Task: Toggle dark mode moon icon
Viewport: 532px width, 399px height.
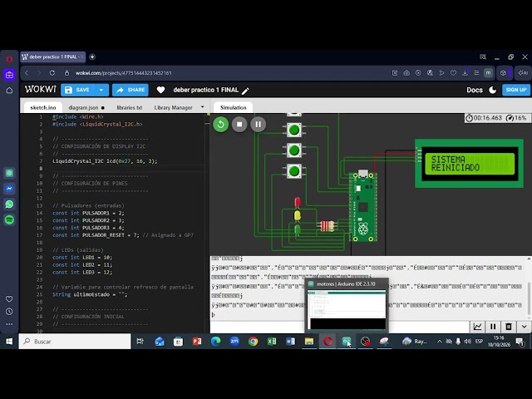Action: coord(492,90)
